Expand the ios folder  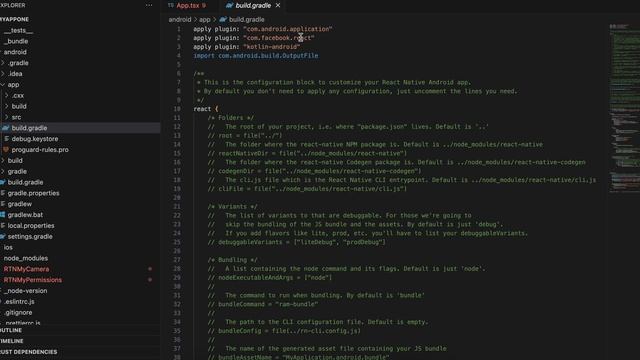[x=8, y=247]
